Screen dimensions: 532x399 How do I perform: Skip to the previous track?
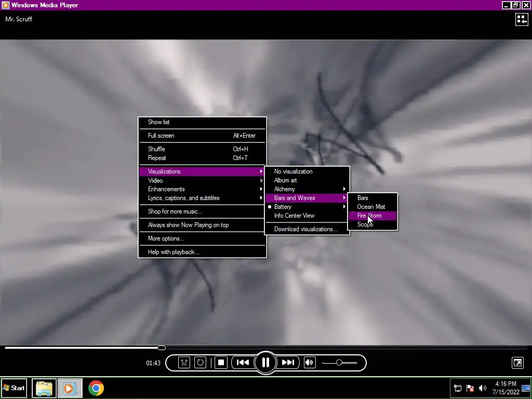pyautogui.click(x=243, y=362)
